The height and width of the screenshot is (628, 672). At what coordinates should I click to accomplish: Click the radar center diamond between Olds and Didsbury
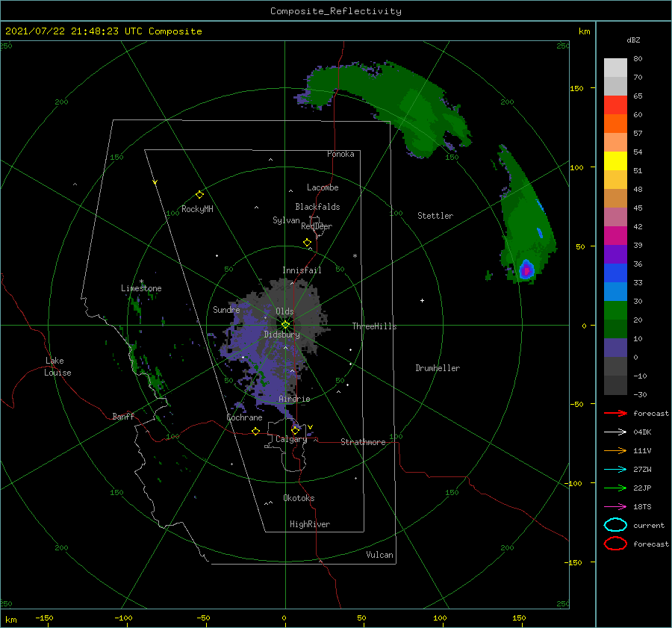(x=285, y=325)
